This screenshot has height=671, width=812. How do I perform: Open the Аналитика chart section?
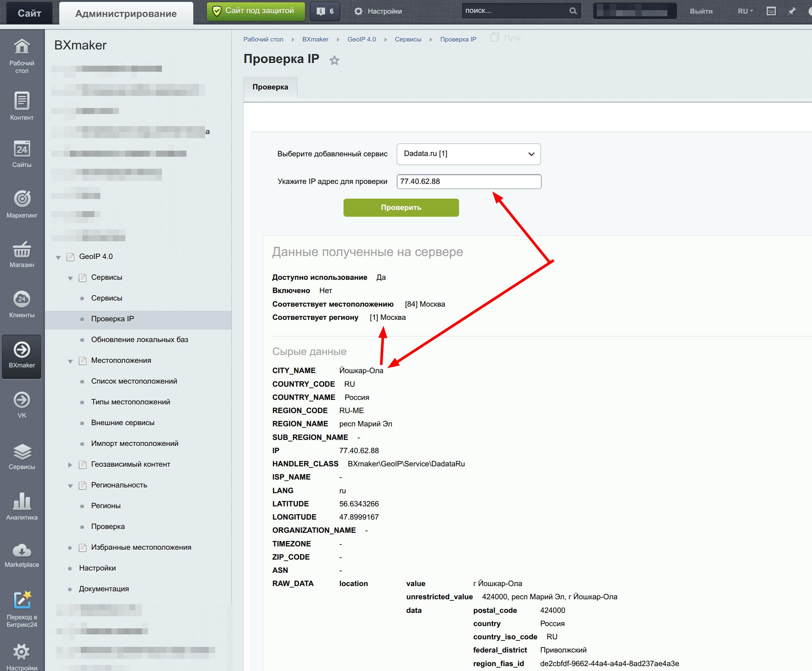click(x=22, y=506)
